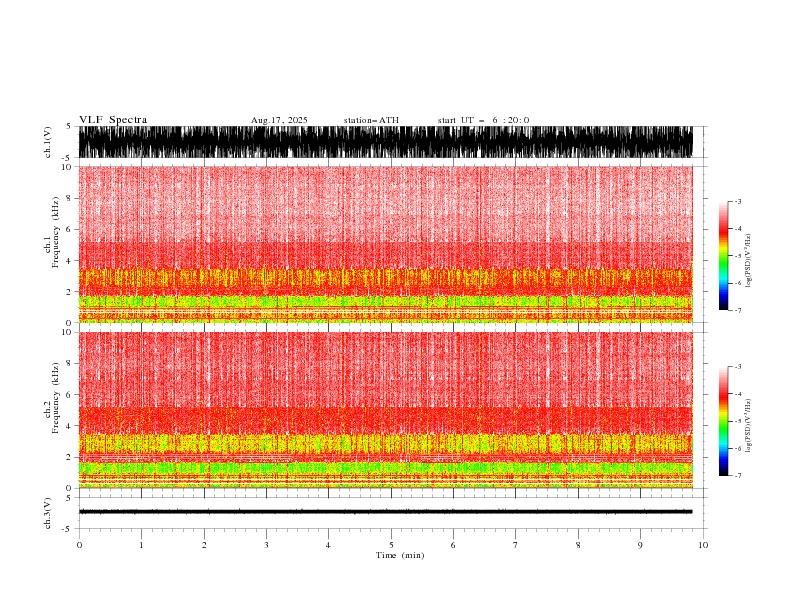Click time axis tick label "7"
Image resolution: width=792 pixels, height=612 pixels.
(x=516, y=545)
